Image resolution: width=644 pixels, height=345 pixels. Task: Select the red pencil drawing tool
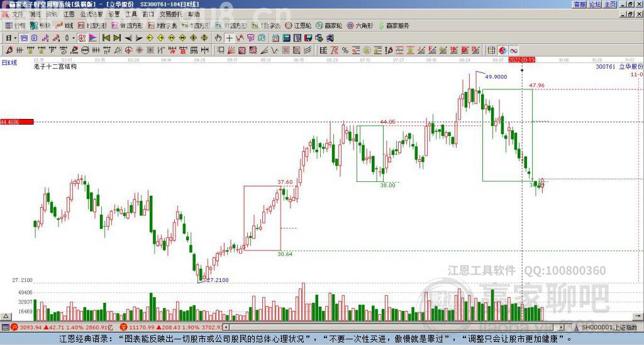9,50
